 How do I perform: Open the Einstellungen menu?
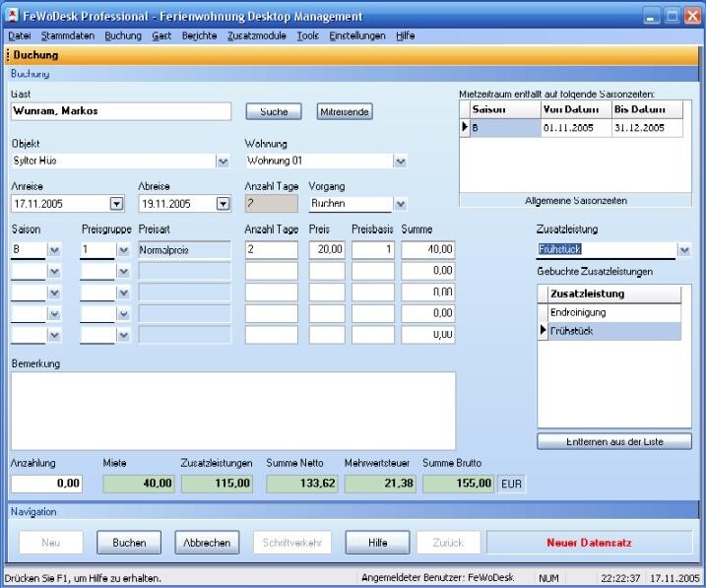357,36
